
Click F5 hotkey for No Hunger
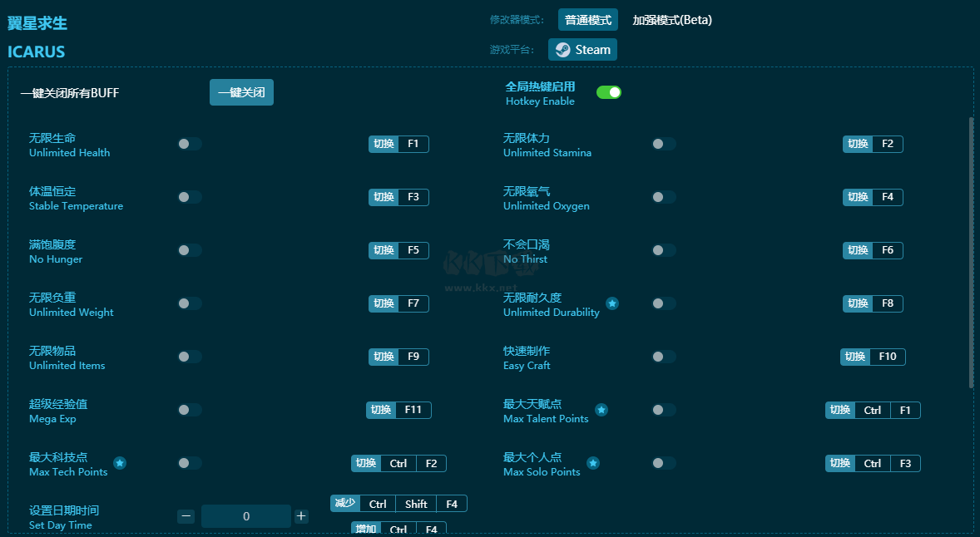click(413, 250)
